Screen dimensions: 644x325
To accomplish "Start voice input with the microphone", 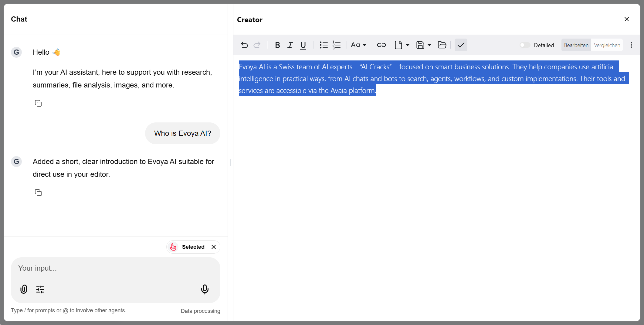I will click(205, 289).
